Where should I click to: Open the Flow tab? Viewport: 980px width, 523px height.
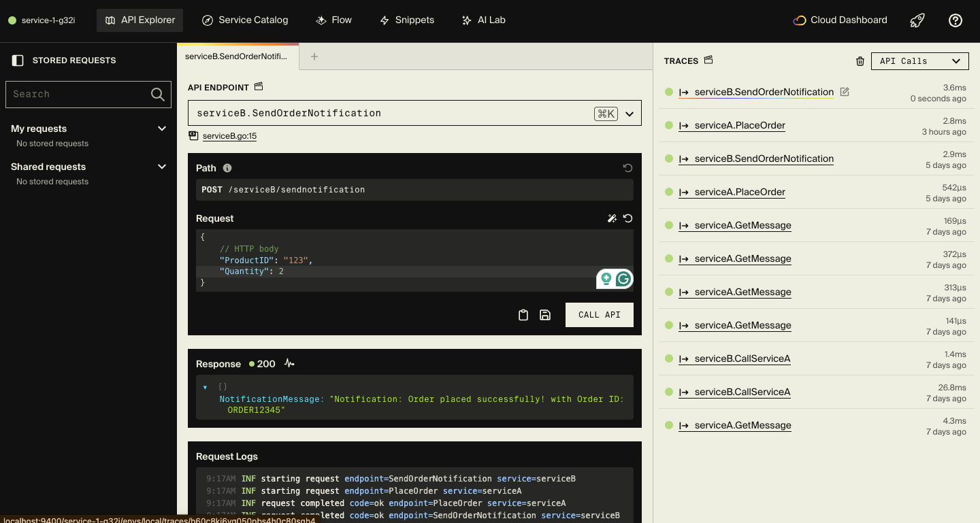point(333,20)
